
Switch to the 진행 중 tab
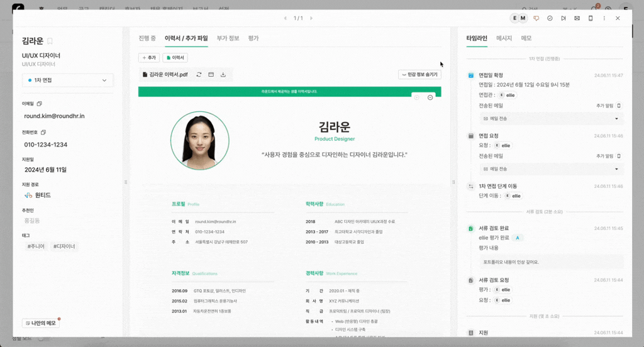[x=147, y=38]
